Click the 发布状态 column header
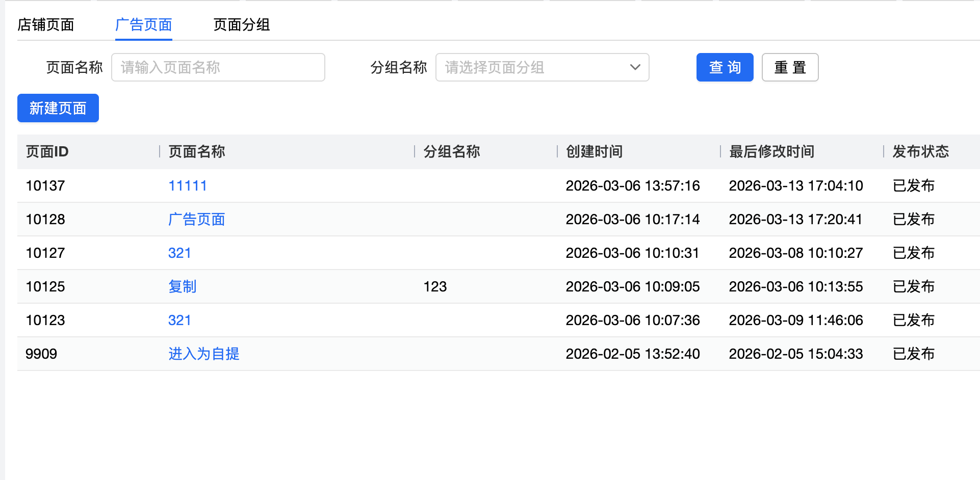Viewport: 980px width, 480px height. (x=920, y=151)
